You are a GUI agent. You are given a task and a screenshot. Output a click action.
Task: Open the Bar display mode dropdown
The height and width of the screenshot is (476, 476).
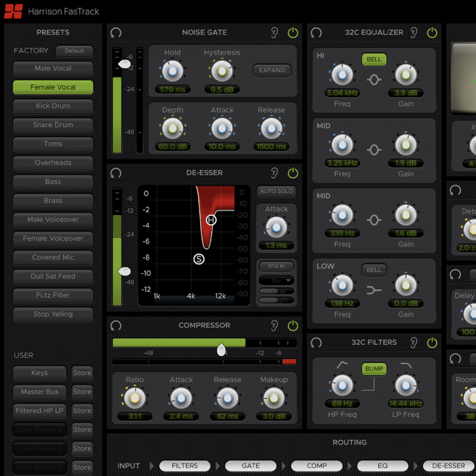coord(276,280)
